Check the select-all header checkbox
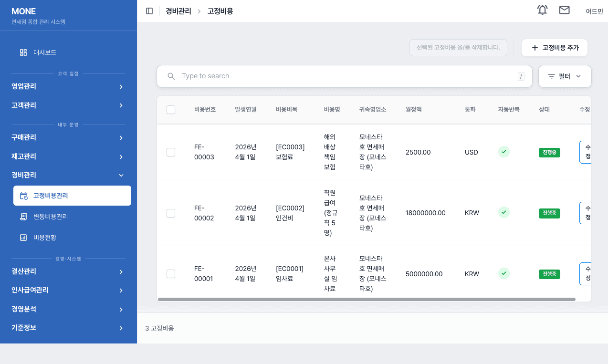Image resolution: width=608 pixels, height=364 pixels. tap(171, 110)
